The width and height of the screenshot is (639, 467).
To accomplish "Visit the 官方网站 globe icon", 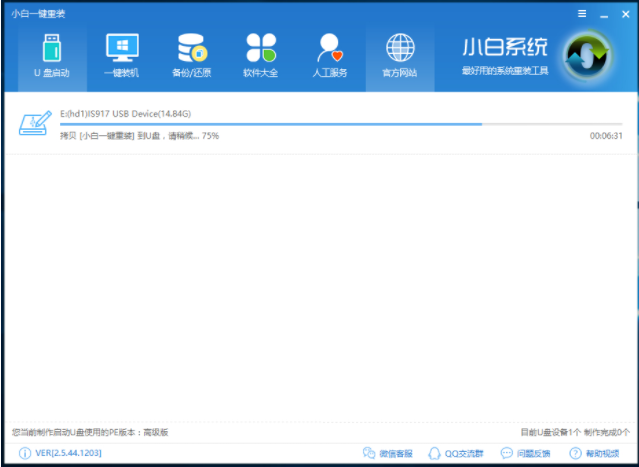I will pos(400,56).
